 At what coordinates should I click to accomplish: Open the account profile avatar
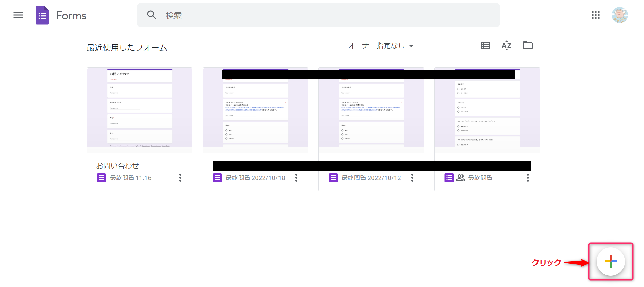(619, 15)
